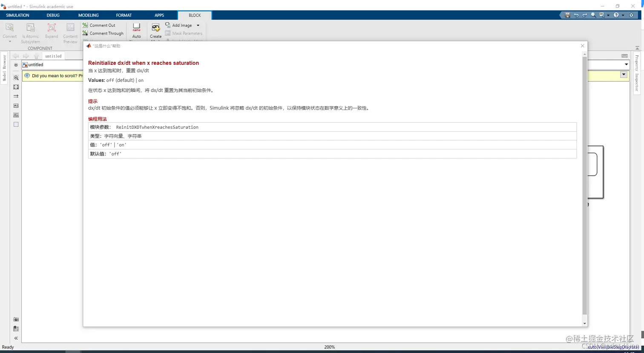Click the Search magnifier in quick access toolbar

[593, 15]
